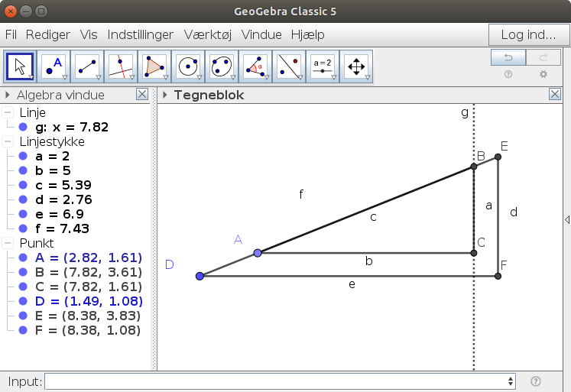Screen dimensions: 571x392
Task: Toggle visibility of segment a = 2
Action: (x=23, y=156)
